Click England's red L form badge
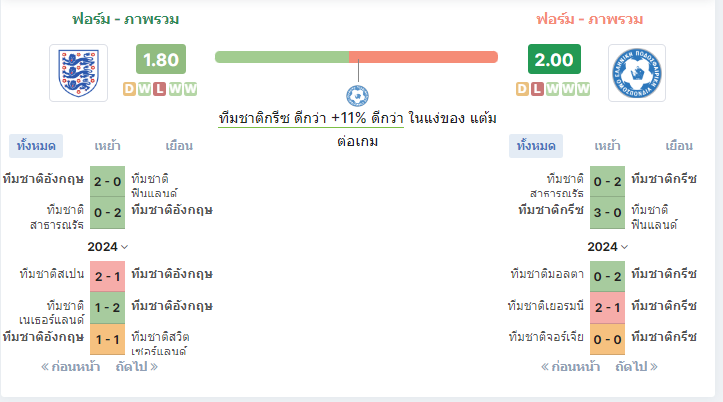This screenshot has width=723, height=402. tap(160, 89)
